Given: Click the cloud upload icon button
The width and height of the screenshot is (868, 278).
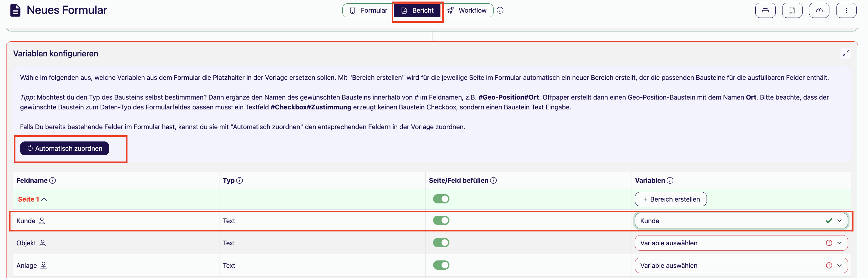Looking at the screenshot, I should [819, 10].
